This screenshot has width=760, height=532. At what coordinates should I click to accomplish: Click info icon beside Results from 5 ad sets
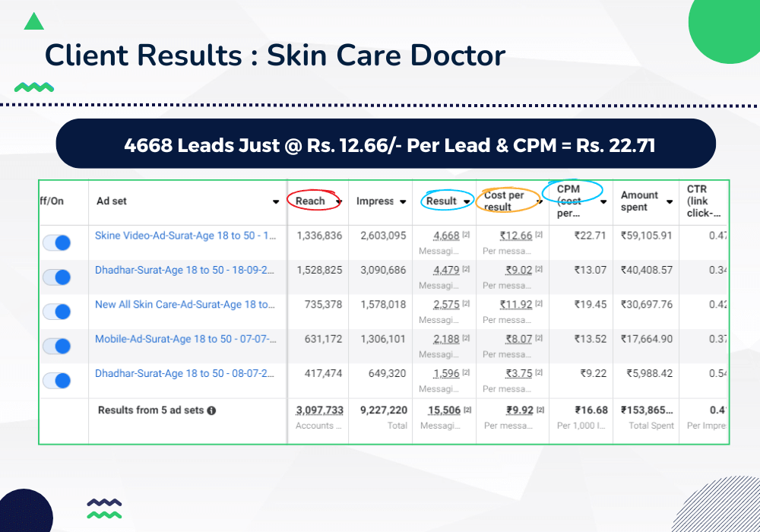click(211, 410)
